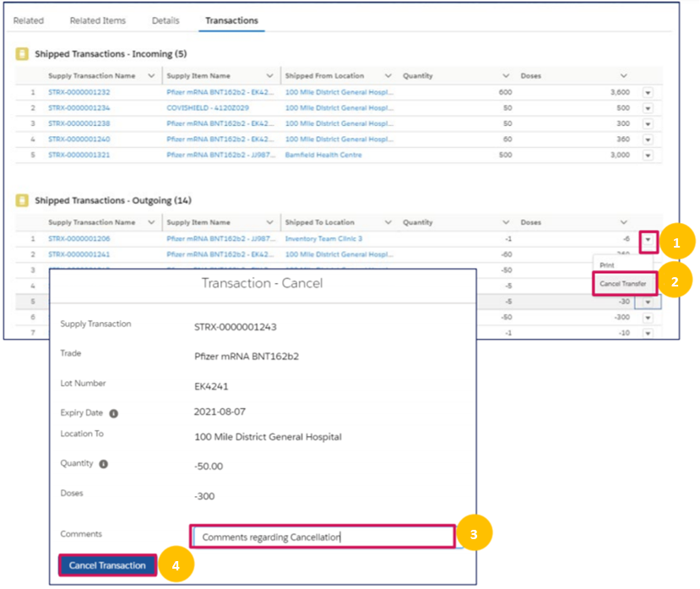Image resolution: width=700 pixels, height=589 pixels.
Task: Open Pfizer item link in STRX-0000001321 row
Action: (x=221, y=155)
